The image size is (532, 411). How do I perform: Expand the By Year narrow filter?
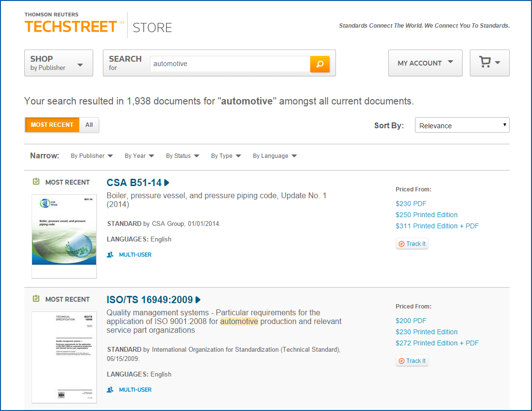coord(139,156)
